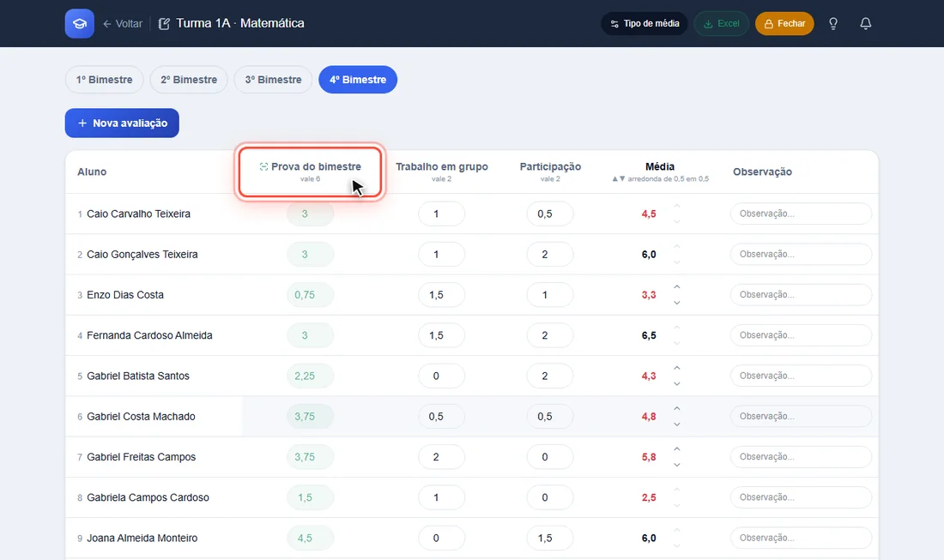This screenshot has height=560, width=944.
Task: Edit Caio Carvalho Teixeira's Trabalho em grupo grade
Action: click(441, 214)
